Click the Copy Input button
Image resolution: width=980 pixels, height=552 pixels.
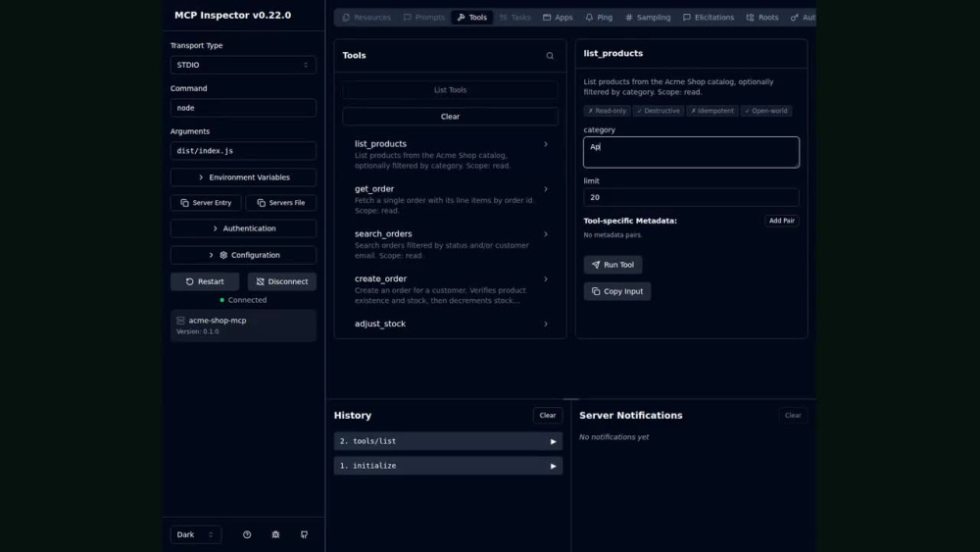pyautogui.click(x=616, y=291)
